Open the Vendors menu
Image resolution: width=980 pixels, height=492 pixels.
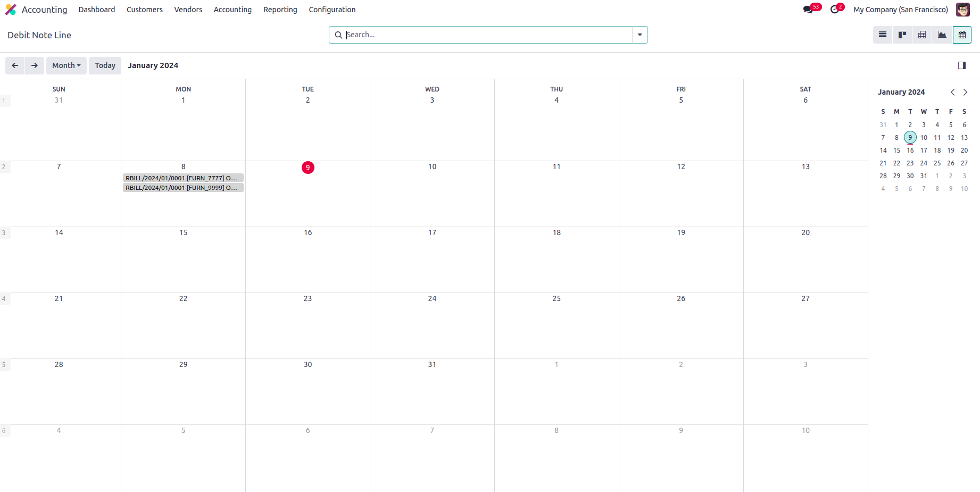point(188,10)
